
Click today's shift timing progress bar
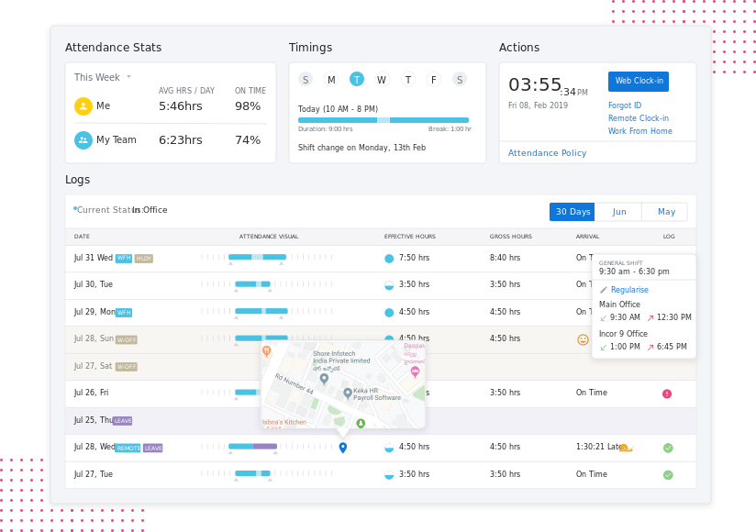[x=384, y=120]
